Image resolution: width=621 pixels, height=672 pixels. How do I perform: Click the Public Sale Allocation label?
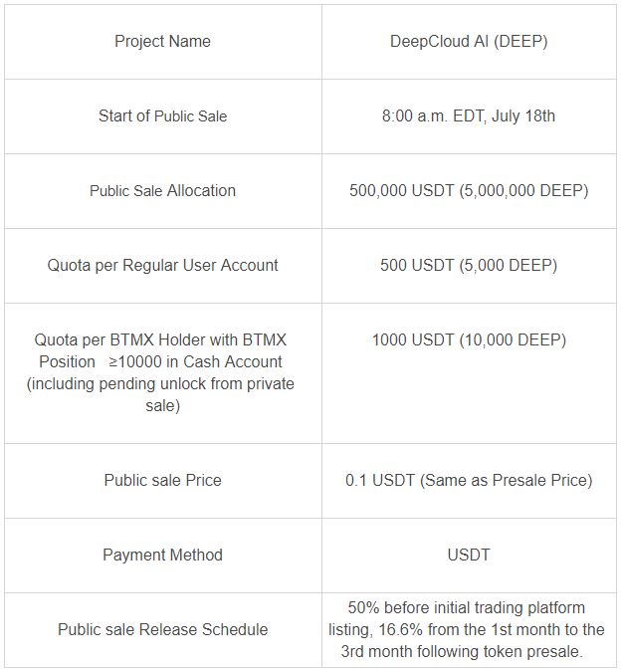[163, 191]
